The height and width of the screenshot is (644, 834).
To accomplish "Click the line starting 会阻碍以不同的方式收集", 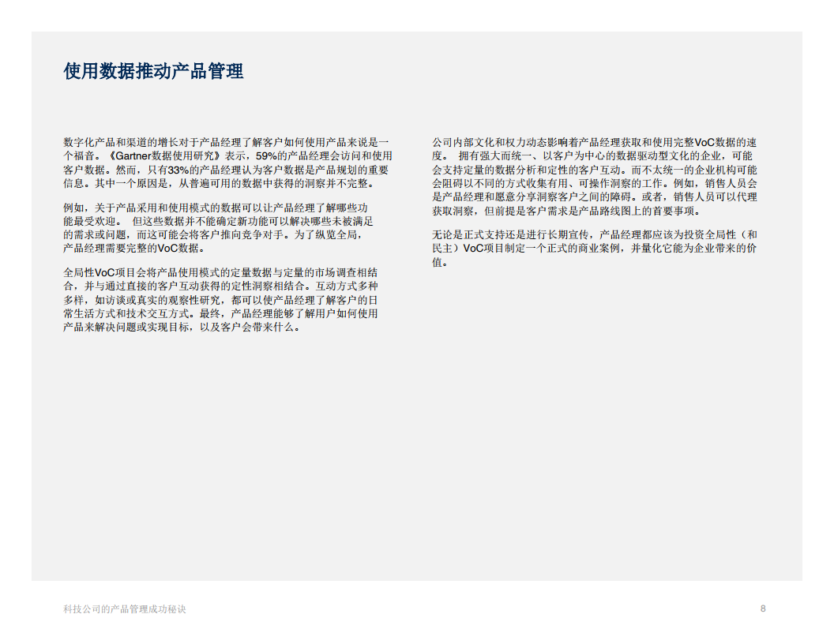I will pos(594,183).
